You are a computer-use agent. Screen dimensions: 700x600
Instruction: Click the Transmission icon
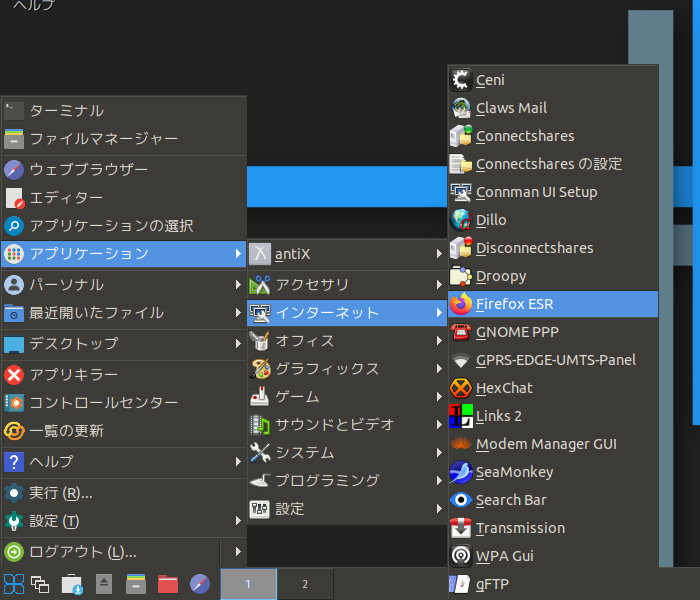[x=460, y=528]
